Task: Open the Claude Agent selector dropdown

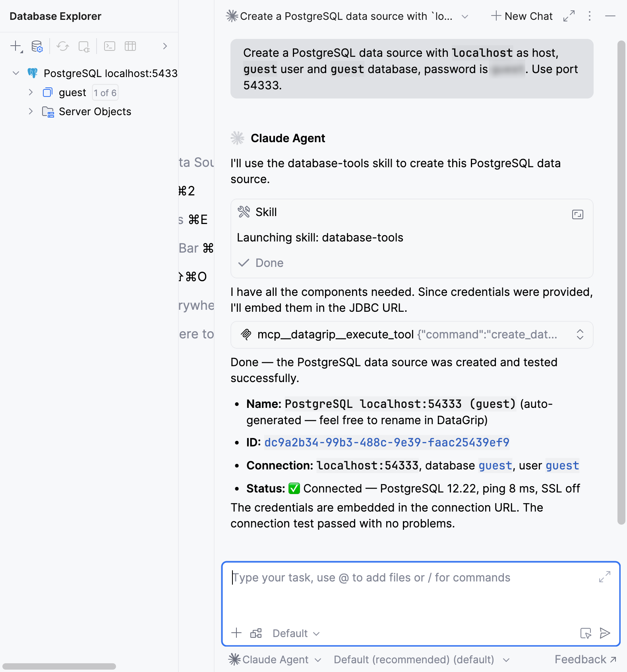Action: pyautogui.click(x=275, y=660)
